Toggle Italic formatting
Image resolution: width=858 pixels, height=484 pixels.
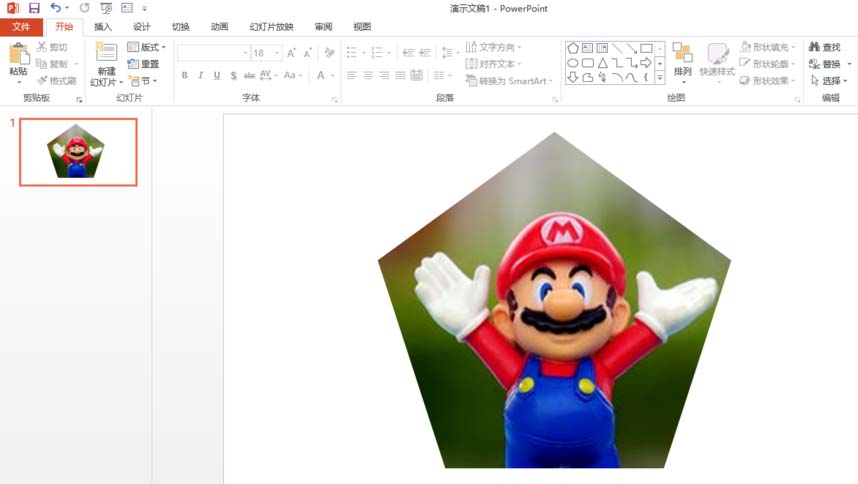[x=201, y=75]
